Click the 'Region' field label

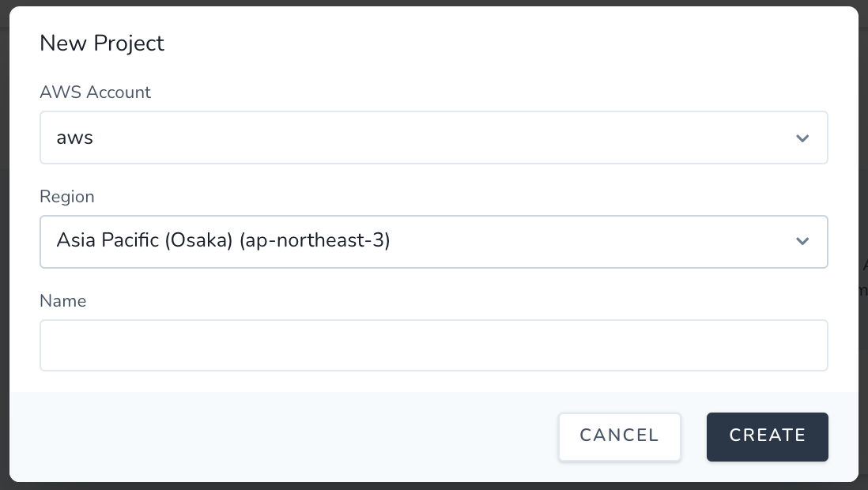[67, 197]
